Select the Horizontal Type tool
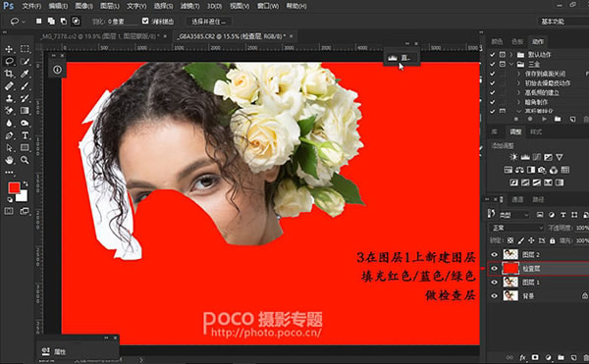 25,135
